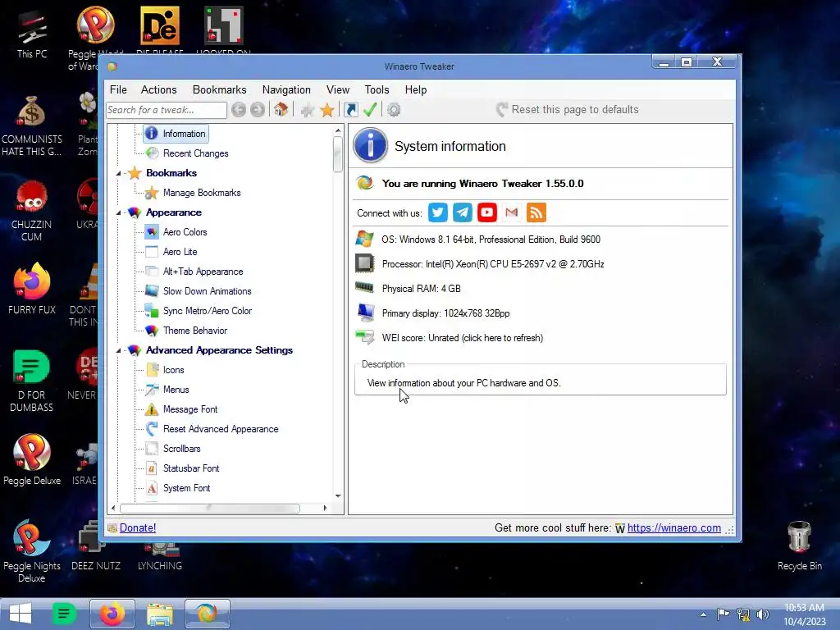The height and width of the screenshot is (630, 840).
Task: Select the Recycle Bin desktop icon
Action: [799, 546]
